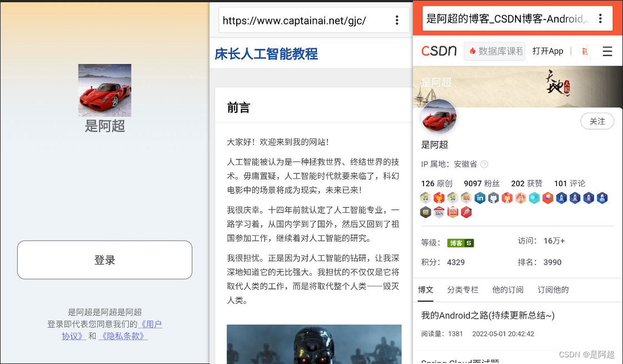The width and height of the screenshot is (623, 364).
Task: Tap the 登录 button
Action: [104, 260]
